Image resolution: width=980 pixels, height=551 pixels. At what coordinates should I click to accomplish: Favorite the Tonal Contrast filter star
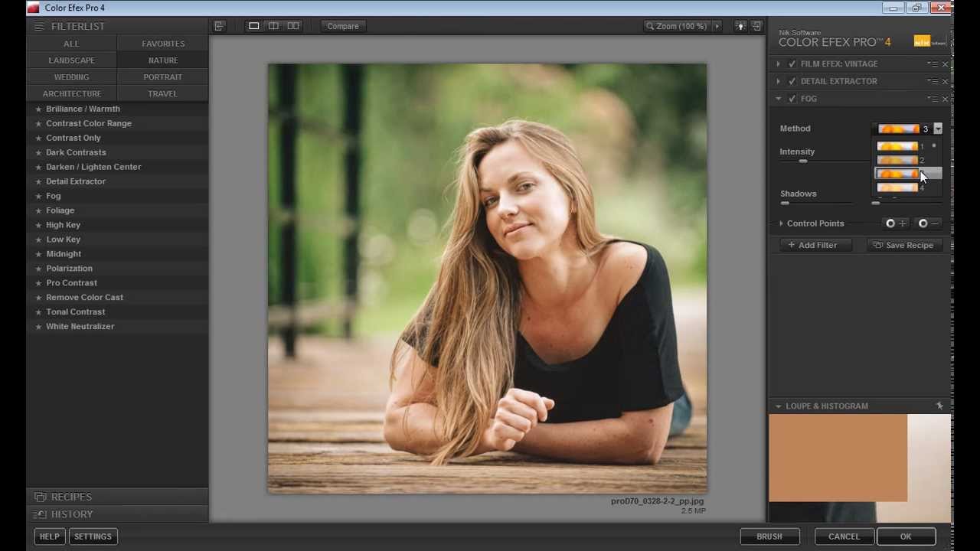(x=38, y=312)
